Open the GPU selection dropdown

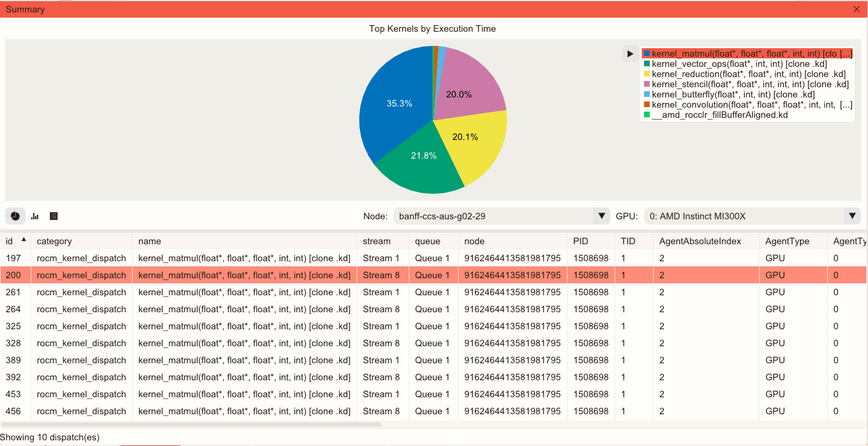(752, 216)
